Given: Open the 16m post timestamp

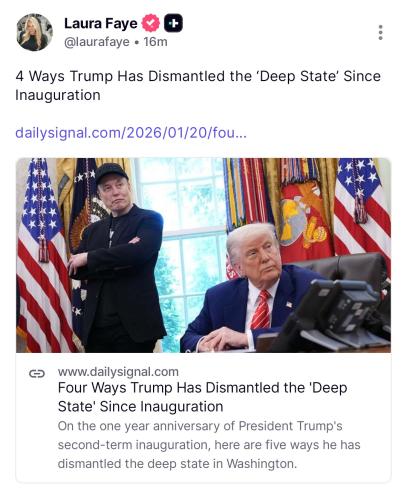Looking at the screenshot, I should [155, 42].
